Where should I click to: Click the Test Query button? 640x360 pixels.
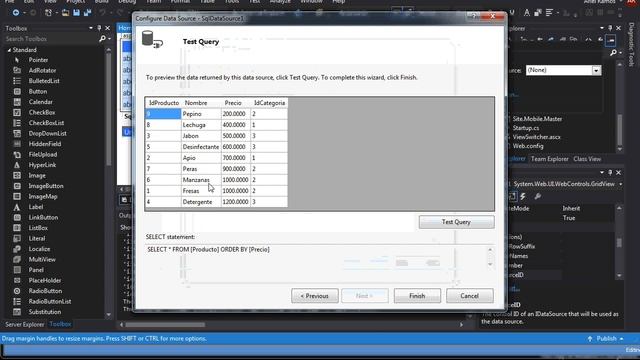point(456,222)
